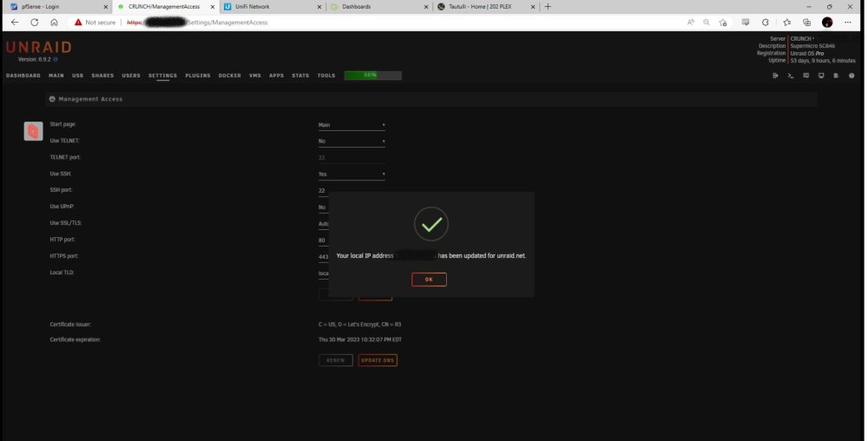Click the Supermicro SC846 description text
868x441 pixels.
(x=812, y=46)
